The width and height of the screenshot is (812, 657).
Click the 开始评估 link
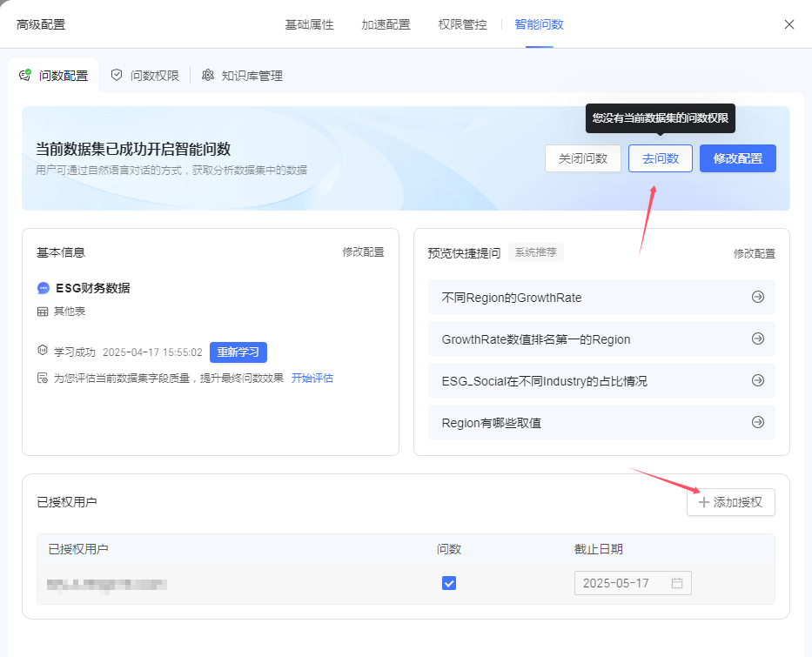pyautogui.click(x=312, y=379)
